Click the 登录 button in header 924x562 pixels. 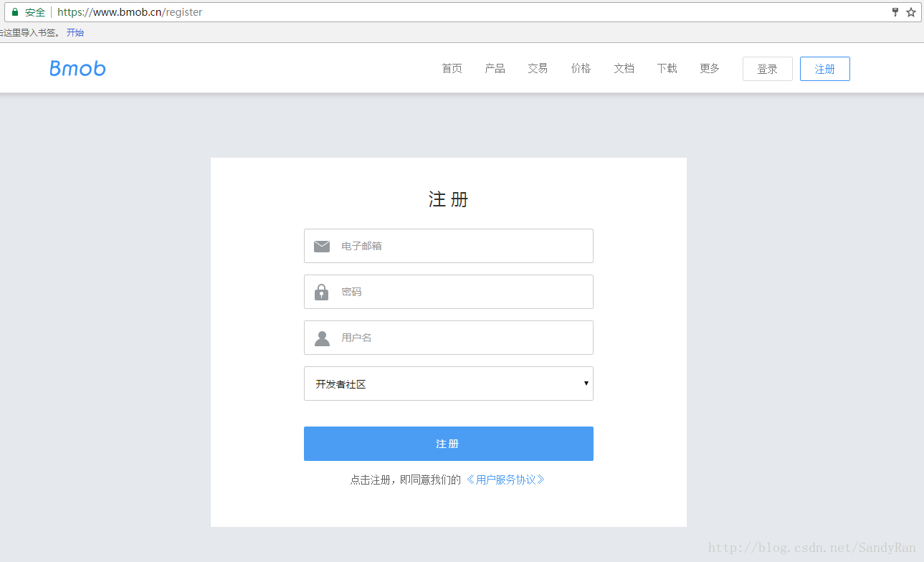pyautogui.click(x=768, y=69)
